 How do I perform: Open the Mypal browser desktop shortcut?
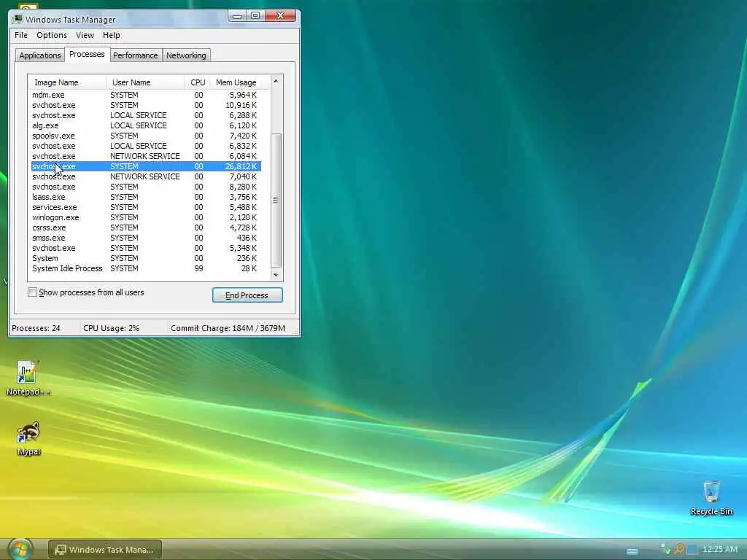pyautogui.click(x=28, y=438)
